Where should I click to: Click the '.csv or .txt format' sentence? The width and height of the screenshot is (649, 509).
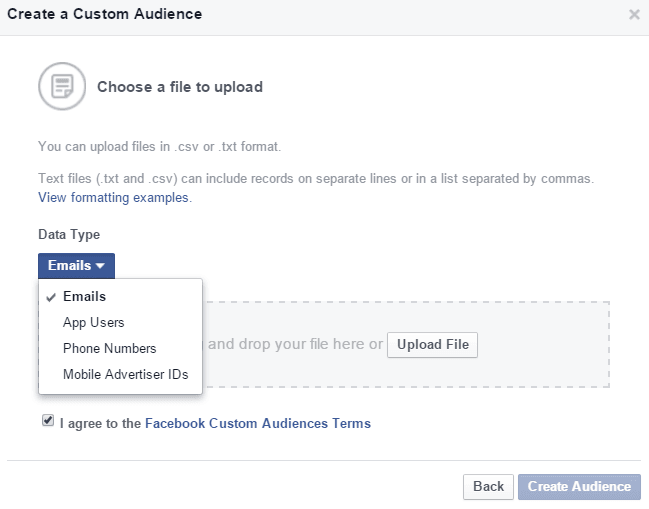pos(159,146)
